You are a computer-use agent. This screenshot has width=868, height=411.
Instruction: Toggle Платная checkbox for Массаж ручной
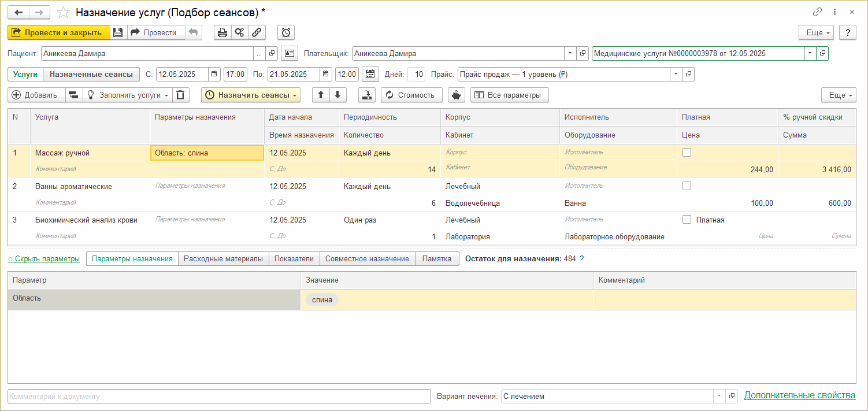click(x=687, y=153)
